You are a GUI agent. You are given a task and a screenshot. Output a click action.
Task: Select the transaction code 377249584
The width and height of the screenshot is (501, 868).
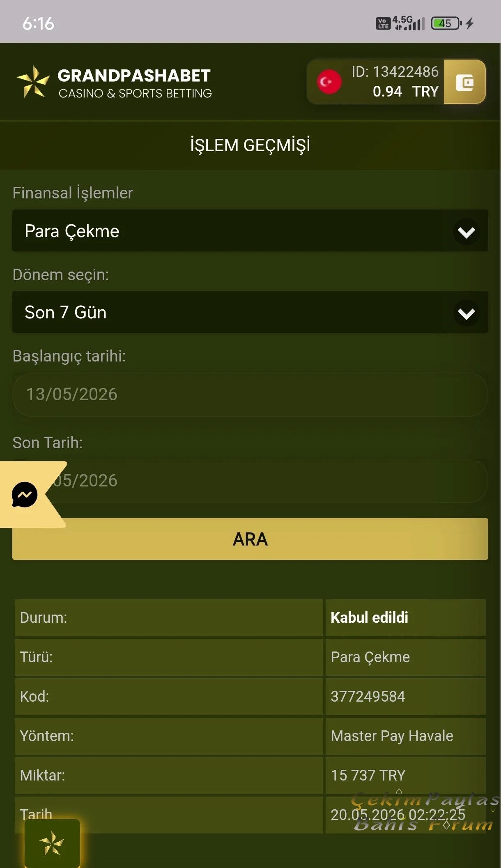point(368,696)
